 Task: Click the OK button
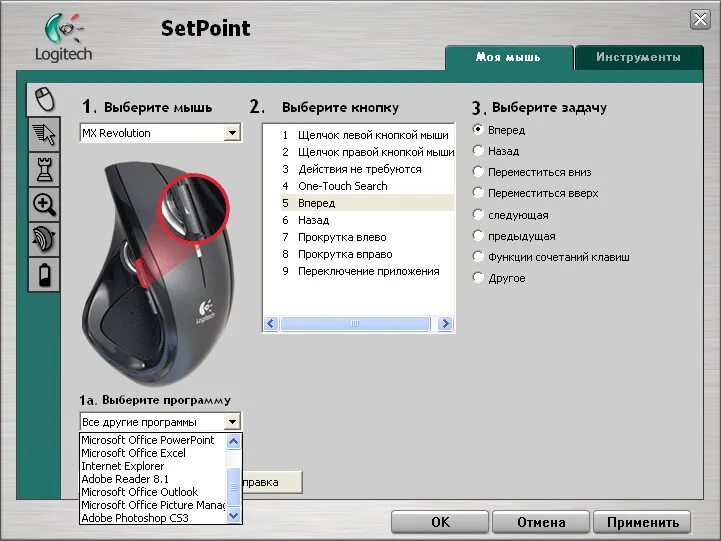(440, 522)
